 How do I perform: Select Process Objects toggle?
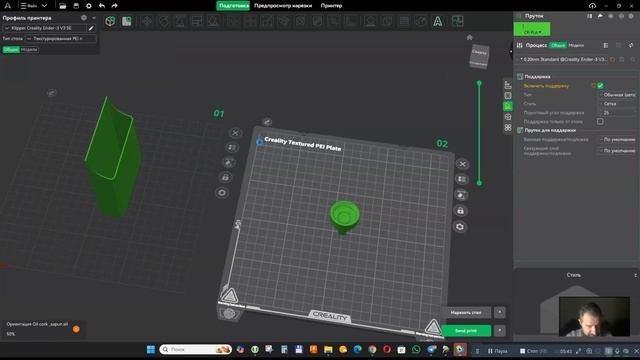[576, 45]
